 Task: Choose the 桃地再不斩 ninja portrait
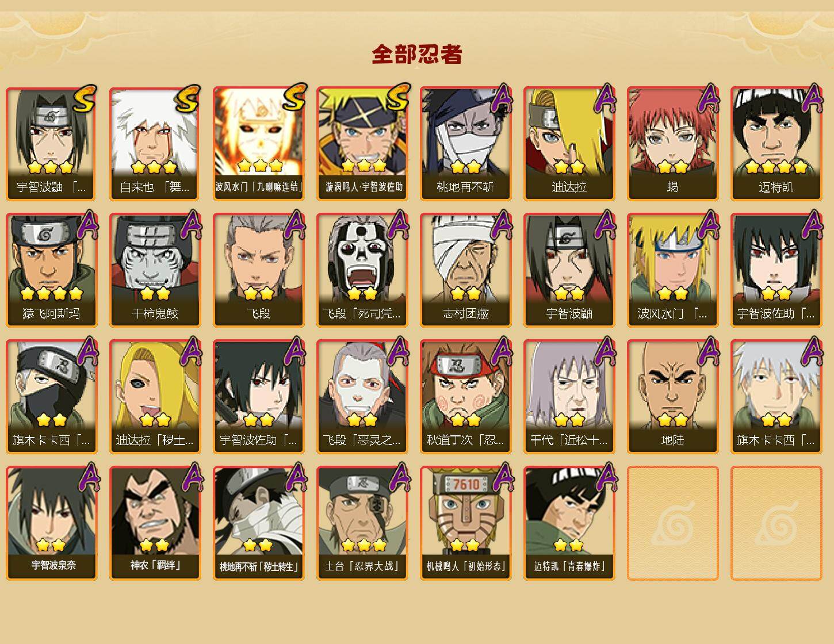[465, 144]
